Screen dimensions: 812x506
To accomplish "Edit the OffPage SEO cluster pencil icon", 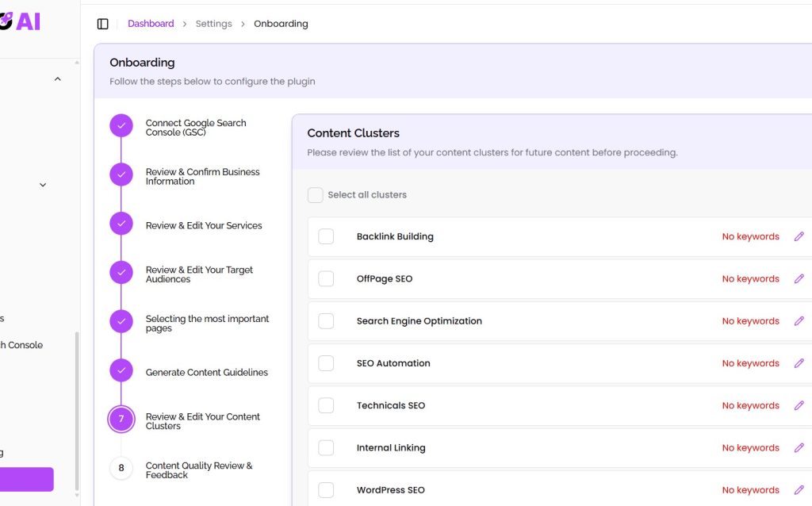I will [799, 278].
